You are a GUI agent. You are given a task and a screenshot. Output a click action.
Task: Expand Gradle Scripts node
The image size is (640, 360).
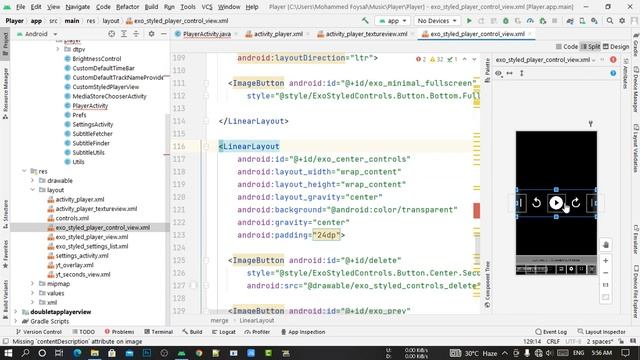pyautogui.click(x=16, y=321)
